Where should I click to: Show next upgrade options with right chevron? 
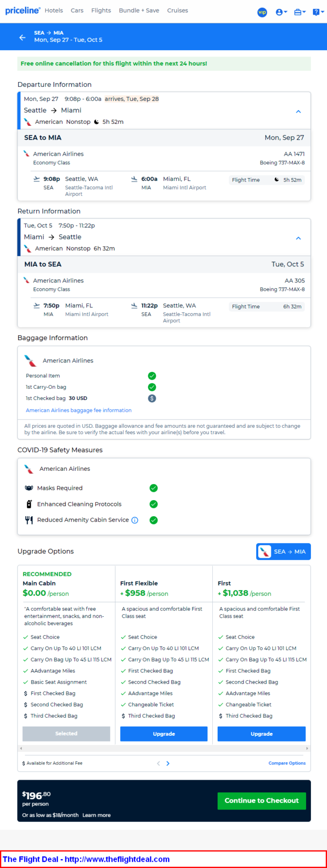pyautogui.click(x=168, y=764)
